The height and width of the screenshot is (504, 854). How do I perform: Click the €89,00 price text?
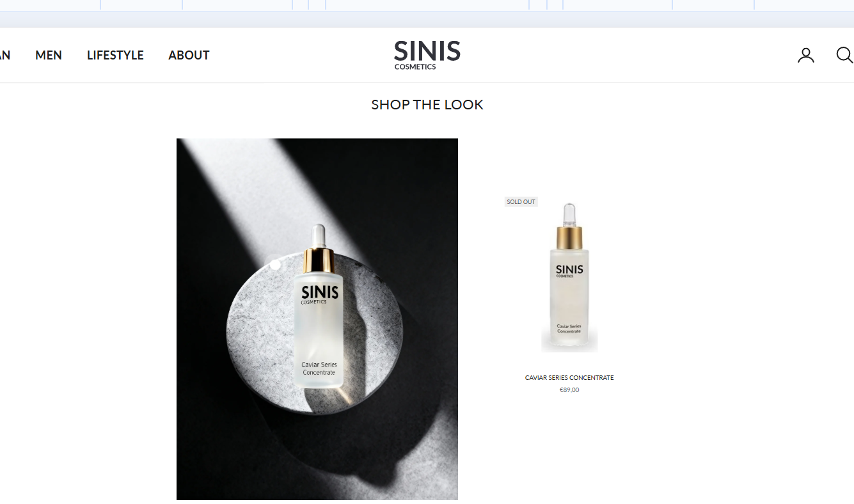tap(569, 390)
